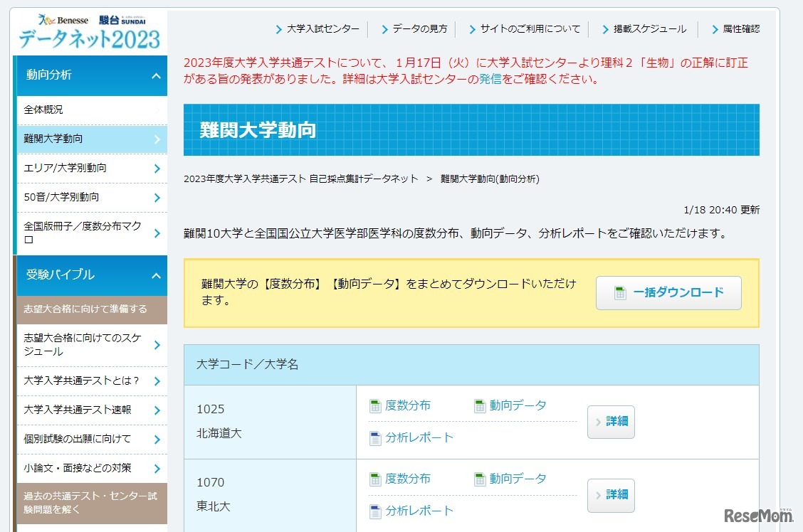Viewport: 803px width, 532px height.
Task: Click the 発信 link in red notice
Action: [x=490, y=79]
